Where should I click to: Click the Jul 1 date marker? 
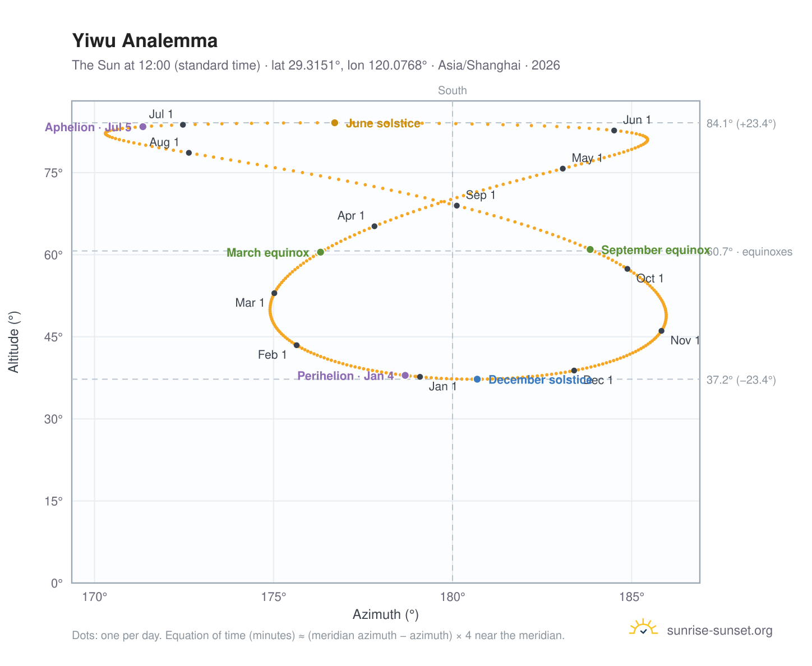183,124
